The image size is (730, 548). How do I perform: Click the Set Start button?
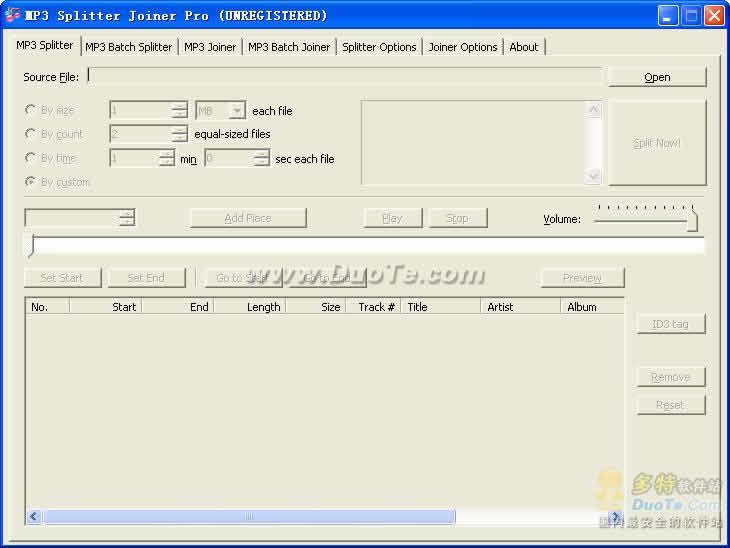[62, 277]
